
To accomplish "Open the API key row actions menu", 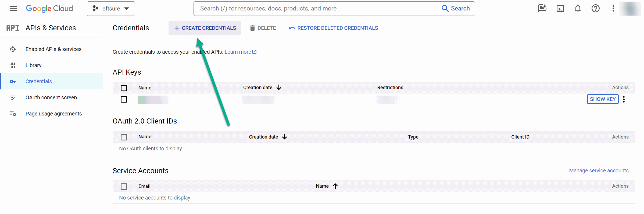I will [624, 99].
